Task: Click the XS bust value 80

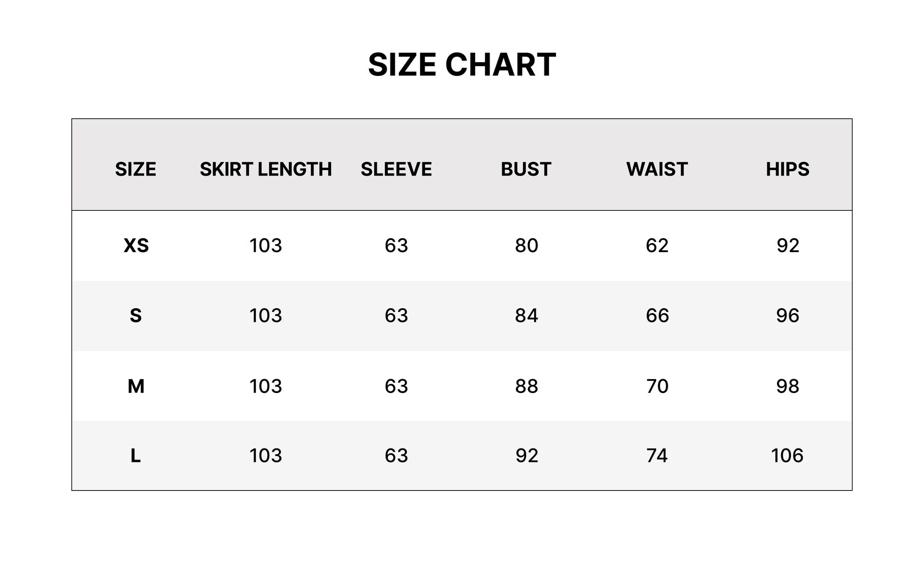Action: [526, 245]
